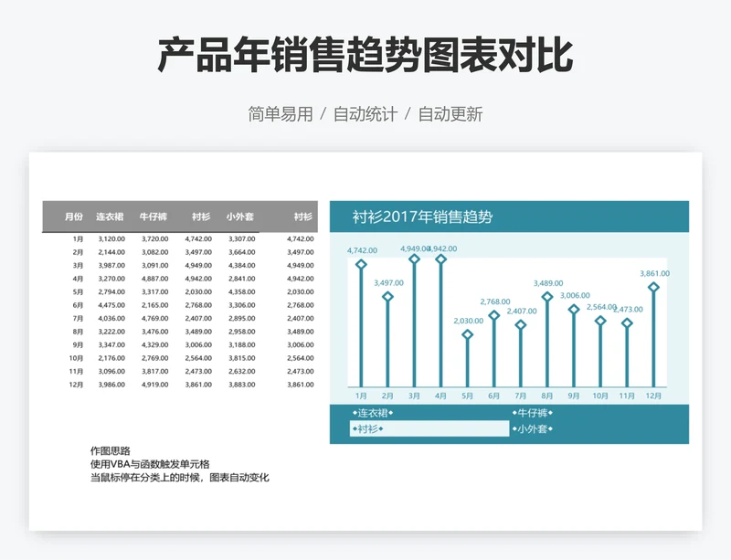Viewport: 731px width, 560px height.
Task: Click the subtitle text 简单易用
Action: tap(281, 114)
